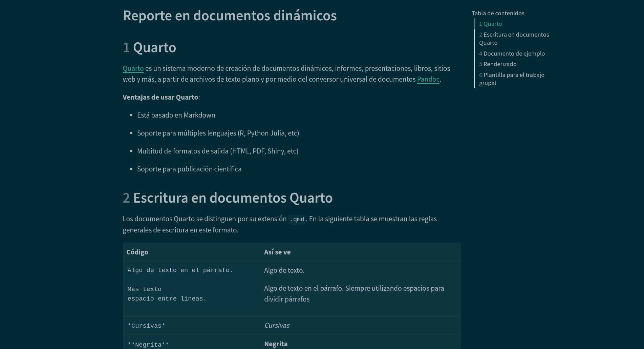
Task: Click the 'Así se ve' table column header
Action: coord(277,252)
